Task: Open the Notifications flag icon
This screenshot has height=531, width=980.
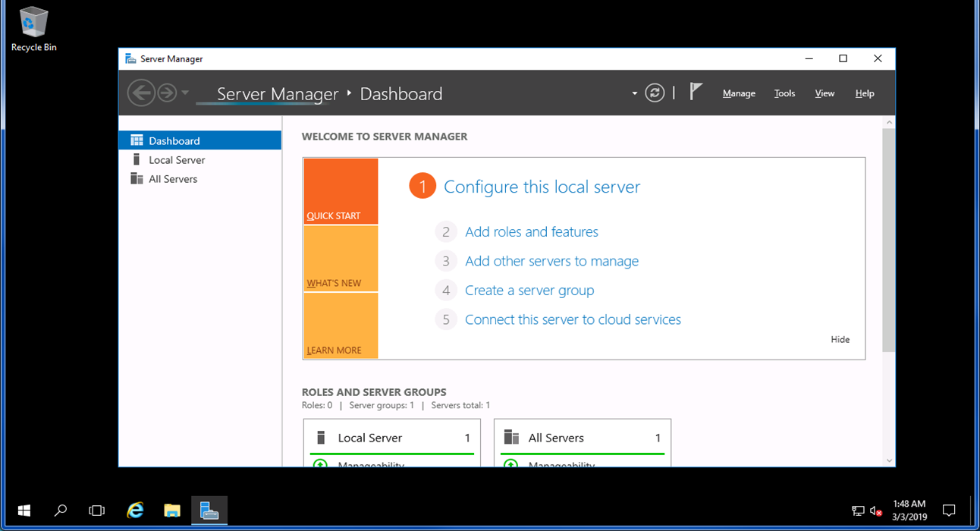Action: click(x=696, y=90)
